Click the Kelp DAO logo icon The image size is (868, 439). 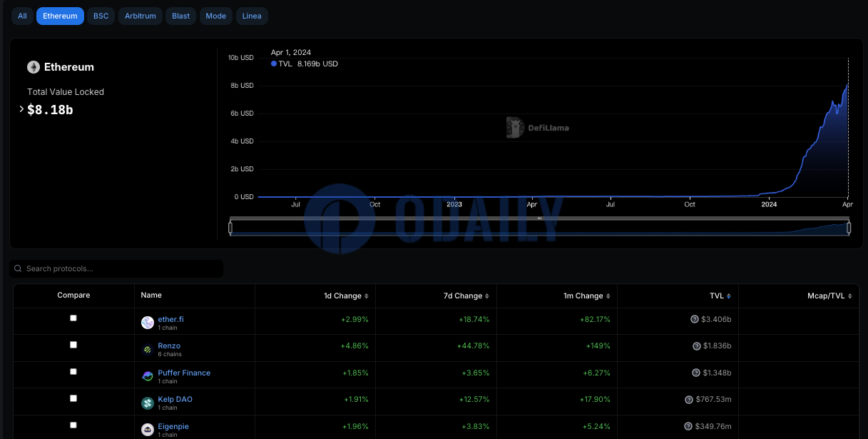(148, 403)
